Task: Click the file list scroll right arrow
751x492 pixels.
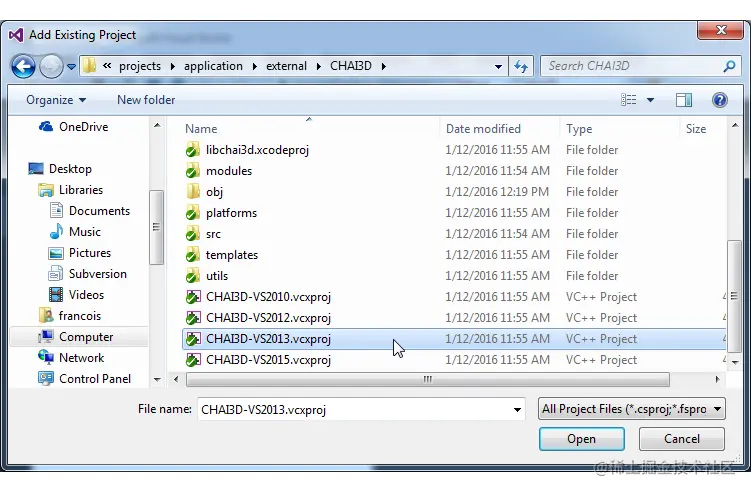Action: point(717,379)
